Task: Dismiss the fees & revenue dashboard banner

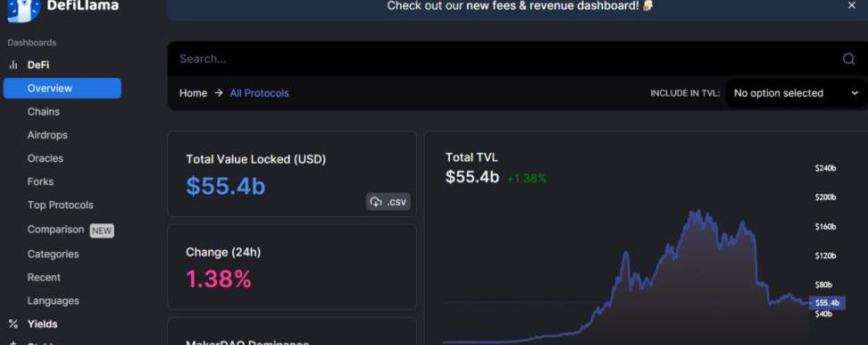Action: click(x=851, y=5)
